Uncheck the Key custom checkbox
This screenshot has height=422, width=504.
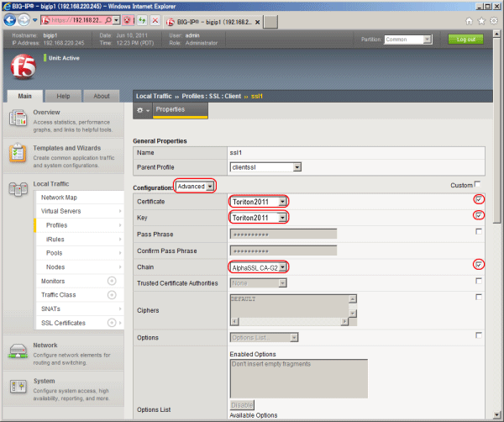pos(479,215)
